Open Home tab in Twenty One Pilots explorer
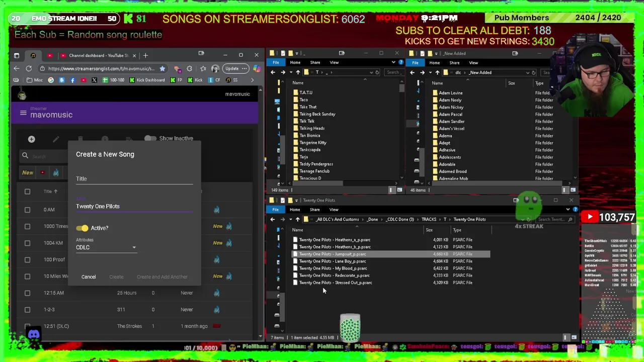 295,210
